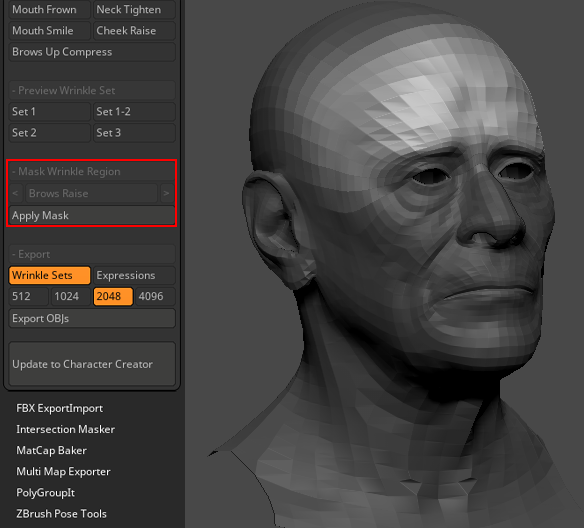This screenshot has height=528, width=584.
Task: Preview wrinkle Set 2
Action: [x=50, y=133]
